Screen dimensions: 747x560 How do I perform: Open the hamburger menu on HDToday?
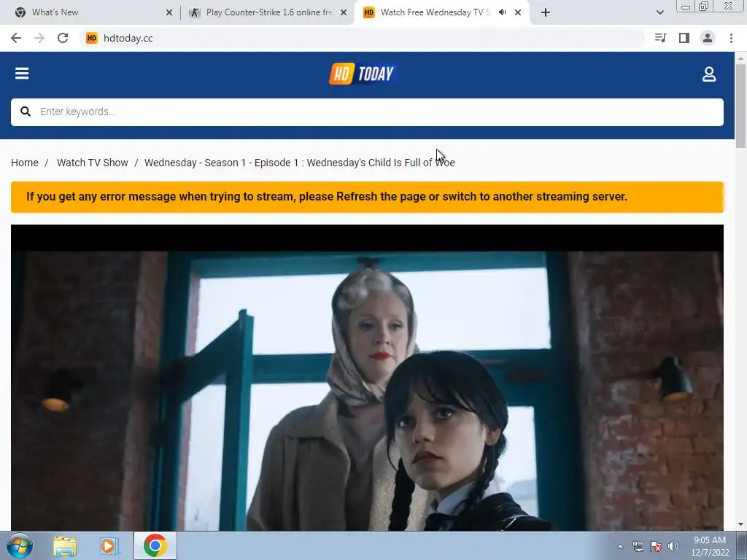coord(22,74)
